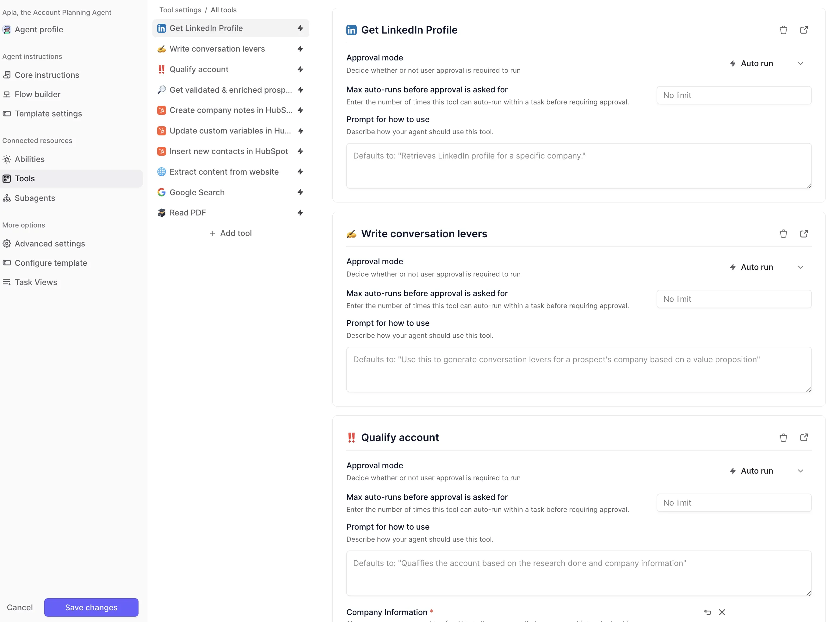The width and height of the screenshot is (840, 622).
Task: Remove Company Information with the X icon
Action: 721,612
